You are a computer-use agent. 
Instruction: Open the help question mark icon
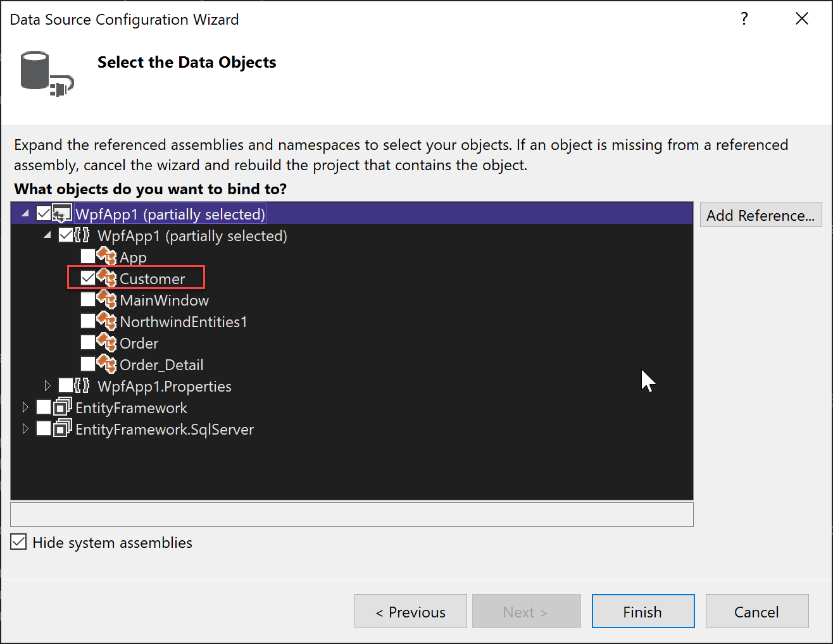point(744,19)
